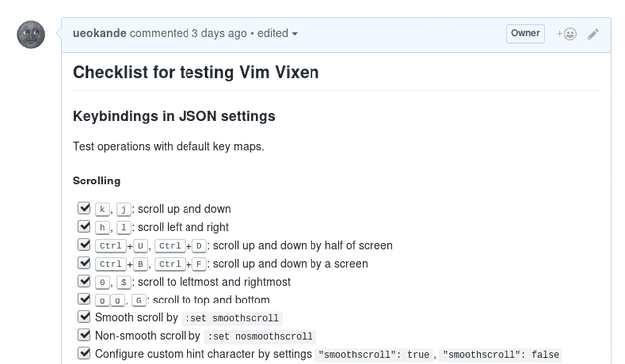Edit the comment with the pencil icon
The width and height of the screenshot is (625, 364).
[593, 34]
